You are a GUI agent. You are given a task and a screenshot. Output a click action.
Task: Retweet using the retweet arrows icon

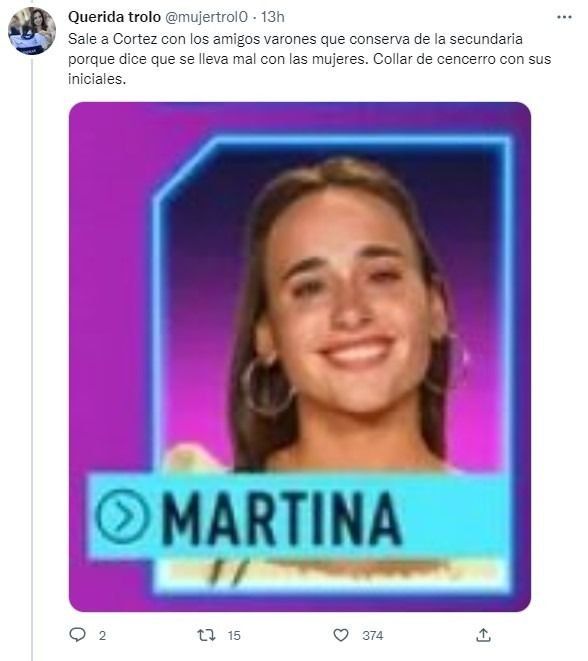207,635
